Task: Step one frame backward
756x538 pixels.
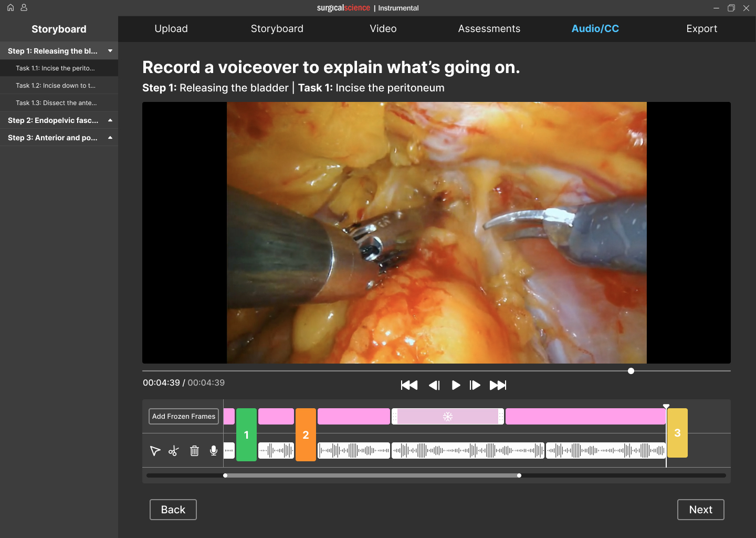Action: [434, 385]
